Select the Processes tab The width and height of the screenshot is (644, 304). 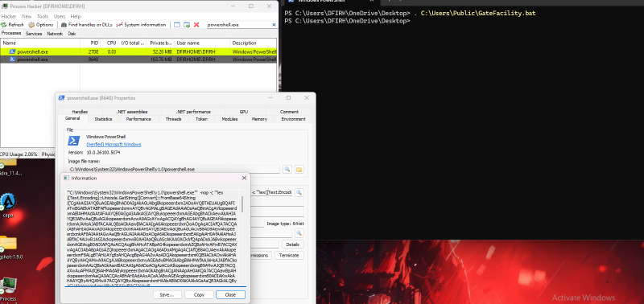12,33
